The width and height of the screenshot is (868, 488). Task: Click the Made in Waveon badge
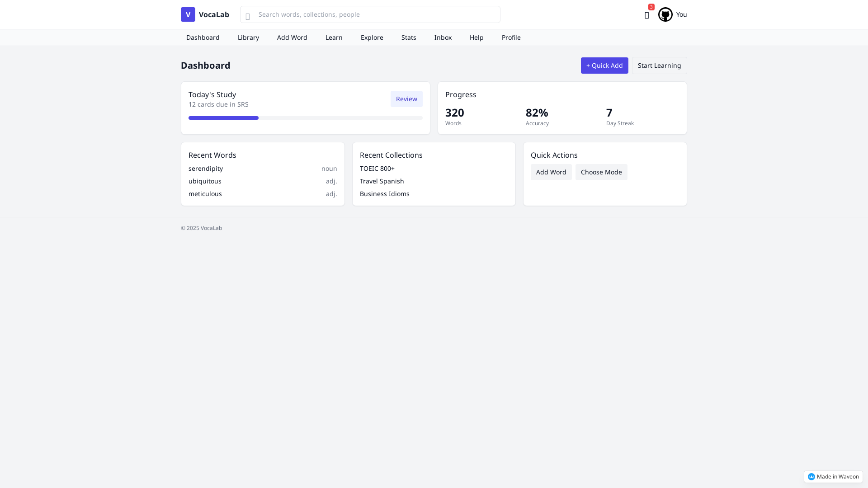point(833,476)
